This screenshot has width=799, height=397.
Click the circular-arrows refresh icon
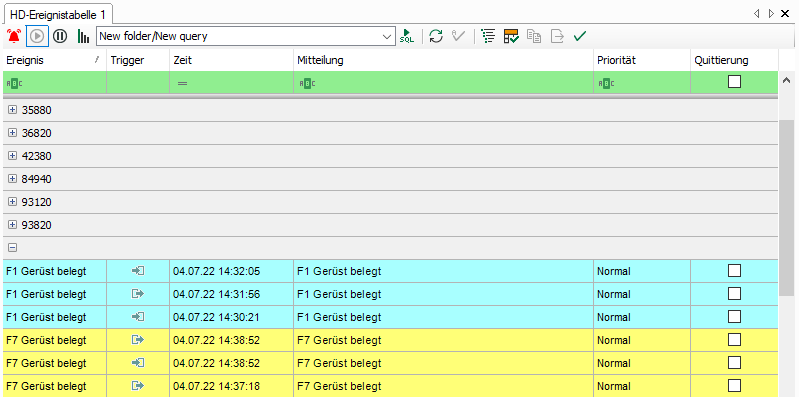[436, 36]
